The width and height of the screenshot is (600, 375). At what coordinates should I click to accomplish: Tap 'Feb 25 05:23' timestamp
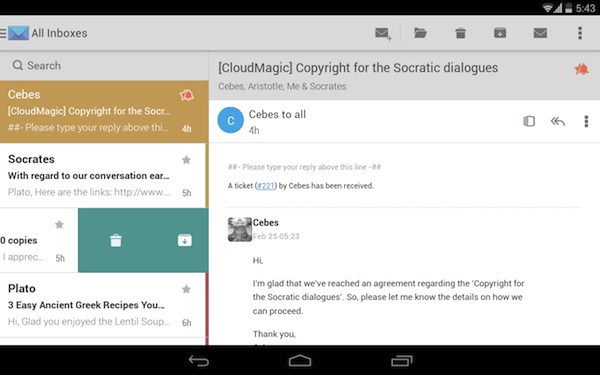coord(276,236)
